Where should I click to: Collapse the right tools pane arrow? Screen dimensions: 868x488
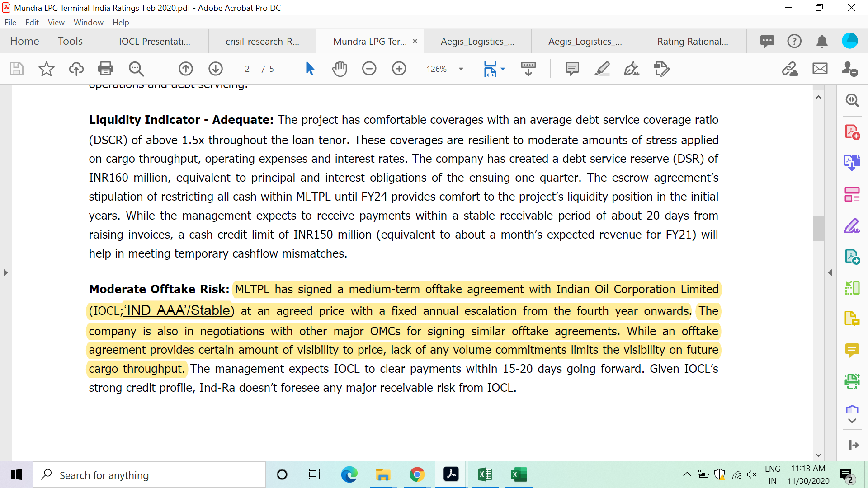tap(830, 272)
